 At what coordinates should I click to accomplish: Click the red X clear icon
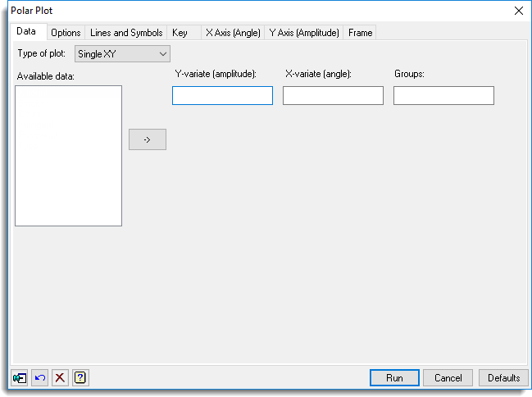pos(60,378)
